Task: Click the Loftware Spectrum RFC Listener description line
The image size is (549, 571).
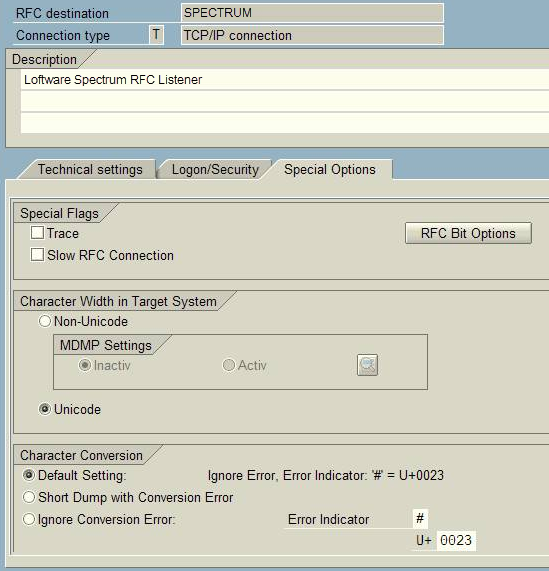Action: [x=285, y=80]
